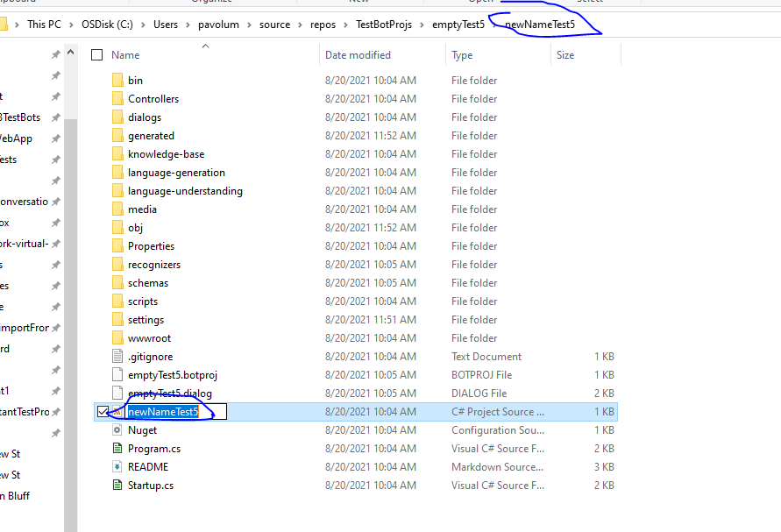The height and width of the screenshot is (532, 781).
Task: Select the Nuget configuration file icon
Action: [118, 429]
